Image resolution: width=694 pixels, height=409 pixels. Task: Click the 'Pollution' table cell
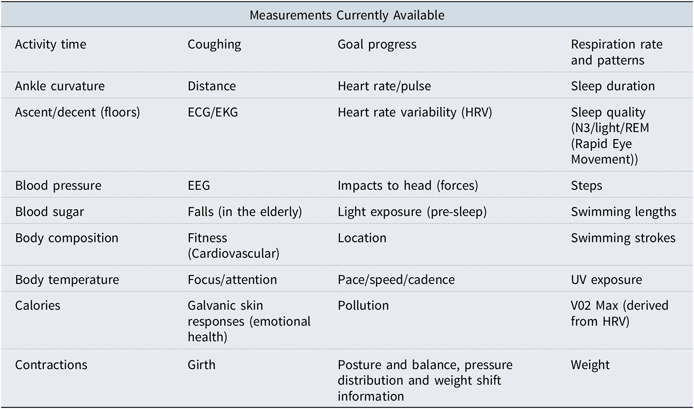coord(361,305)
